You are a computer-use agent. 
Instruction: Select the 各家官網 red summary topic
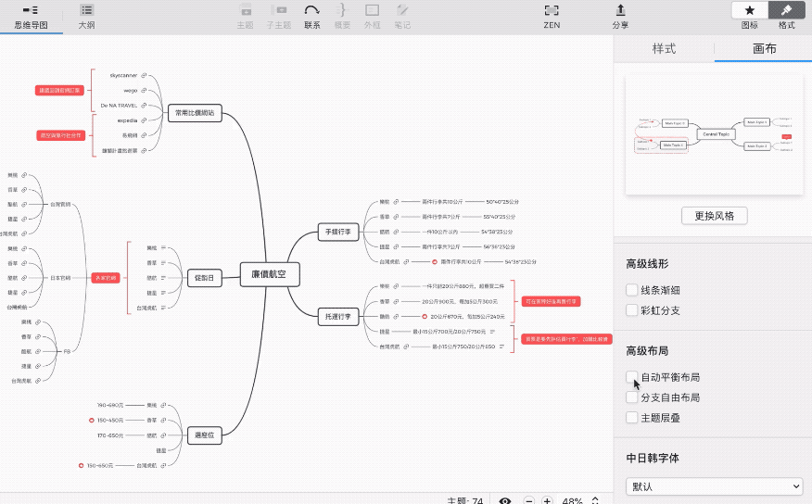click(x=105, y=278)
